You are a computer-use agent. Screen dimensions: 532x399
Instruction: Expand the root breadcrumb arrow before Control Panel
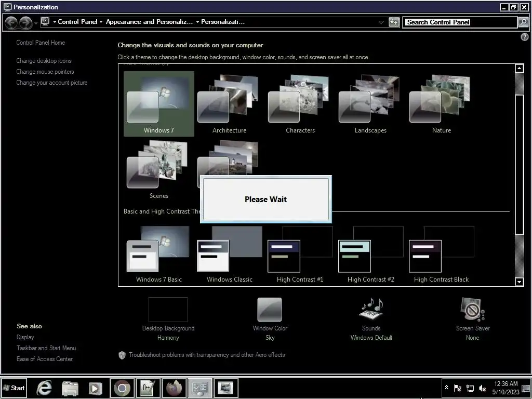tap(54, 22)
